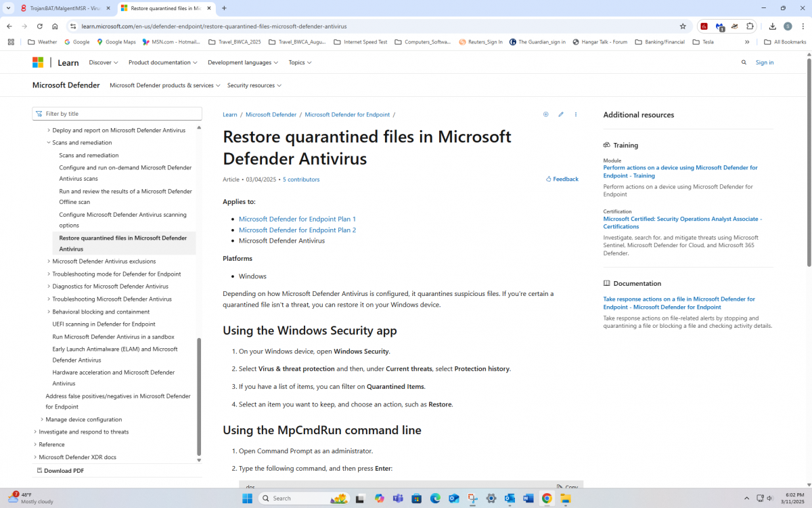This screenshot has height=508, width=812.
Task: Expand Microsoft Defender products & services menu
Action: pyautogui.click(x=165, y=85)
